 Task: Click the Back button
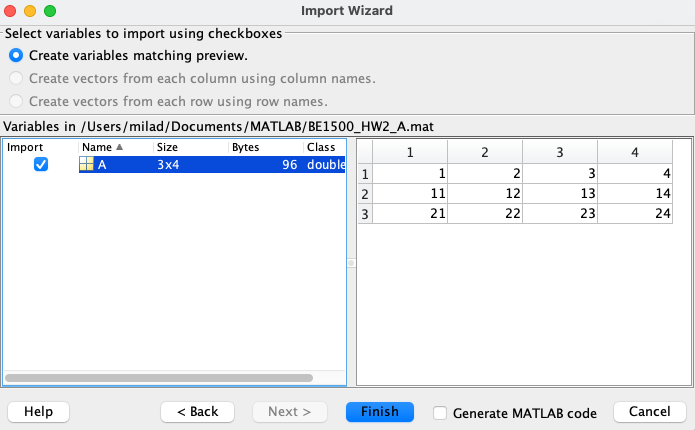coord(198,412)
